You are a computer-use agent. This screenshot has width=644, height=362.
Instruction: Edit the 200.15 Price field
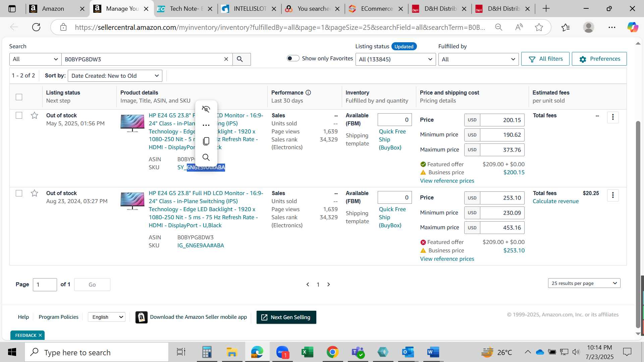(x=502, y=120)
